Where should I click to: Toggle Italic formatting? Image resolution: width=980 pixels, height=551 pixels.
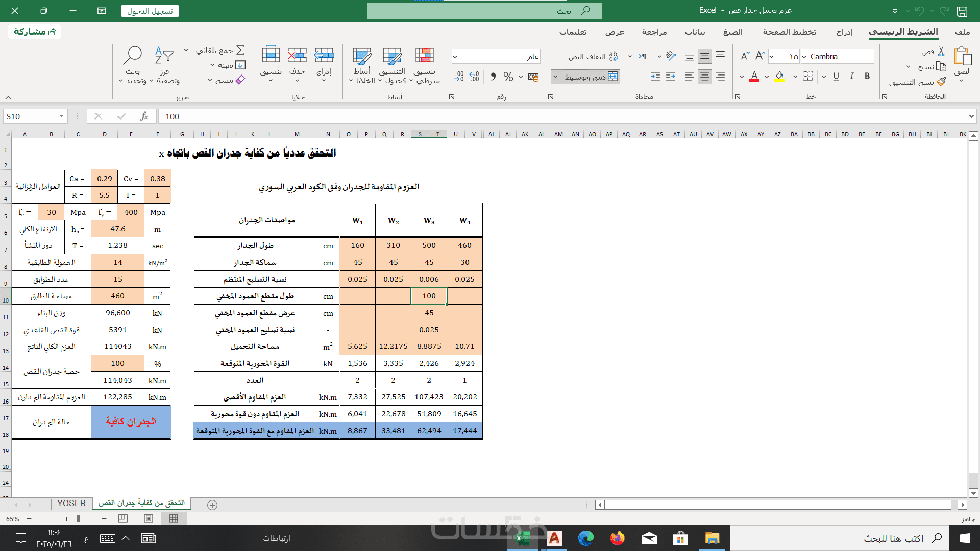pyautogui.click(x=851, y=77)
